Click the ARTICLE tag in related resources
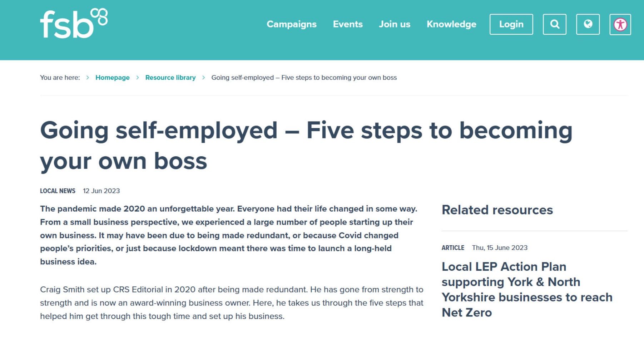 point(453,248)
